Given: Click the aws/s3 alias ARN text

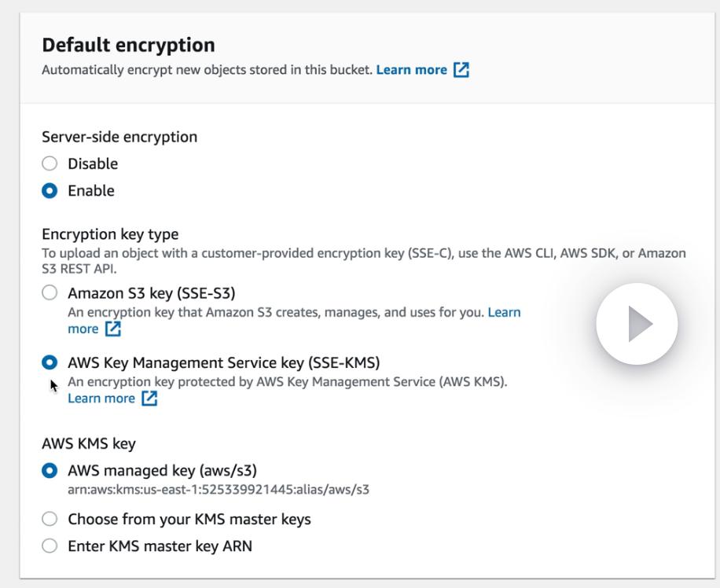Looking at the screenshot, I should [x=219, y=490].
